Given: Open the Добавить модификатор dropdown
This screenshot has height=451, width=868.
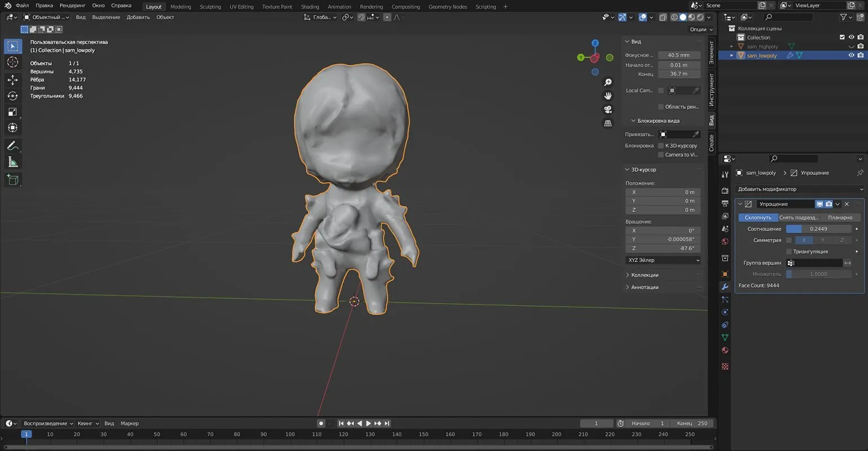Looking at the screenshot, I should tap(799, 189).
